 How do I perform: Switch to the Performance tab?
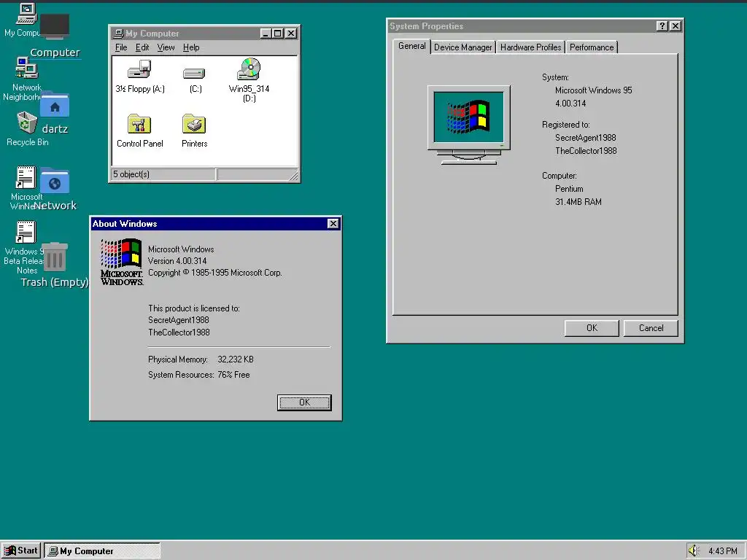coord(592,47)
